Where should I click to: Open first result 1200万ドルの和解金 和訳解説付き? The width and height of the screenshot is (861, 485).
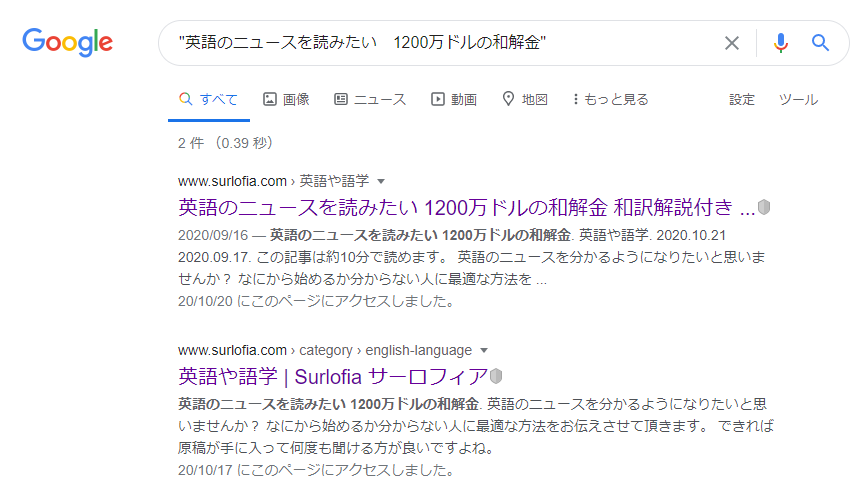pos(466,208)
